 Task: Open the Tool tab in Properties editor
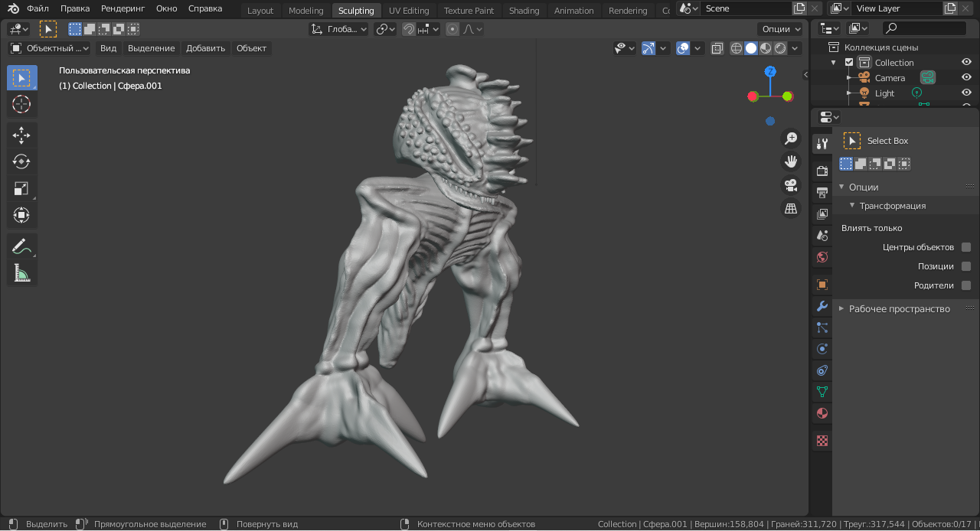[822, 143]
